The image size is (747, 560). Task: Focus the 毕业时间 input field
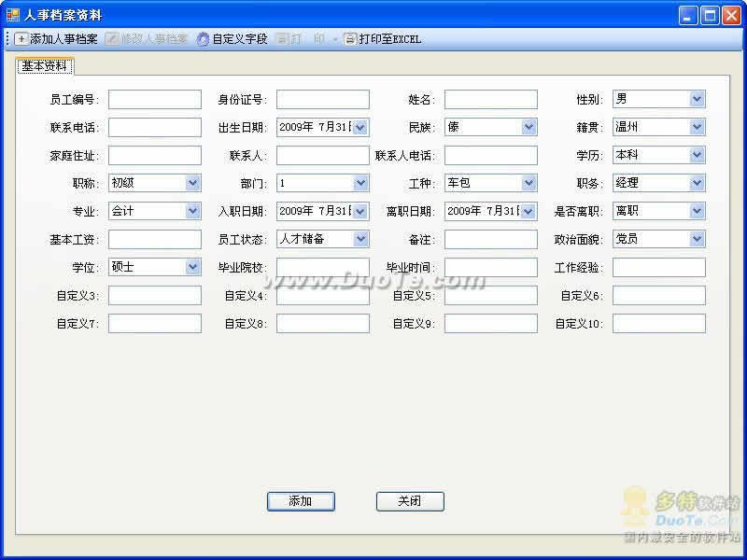[491, 268]
